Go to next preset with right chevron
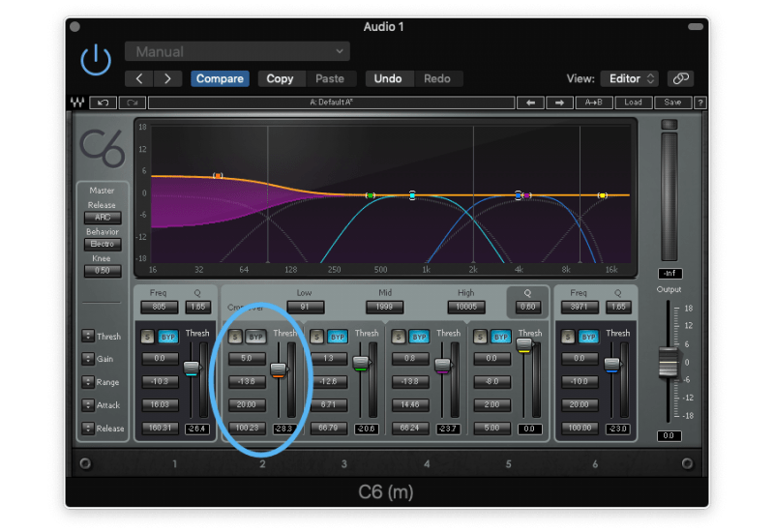The height and width of the screenshot is (532, 774). coord(167,79)
